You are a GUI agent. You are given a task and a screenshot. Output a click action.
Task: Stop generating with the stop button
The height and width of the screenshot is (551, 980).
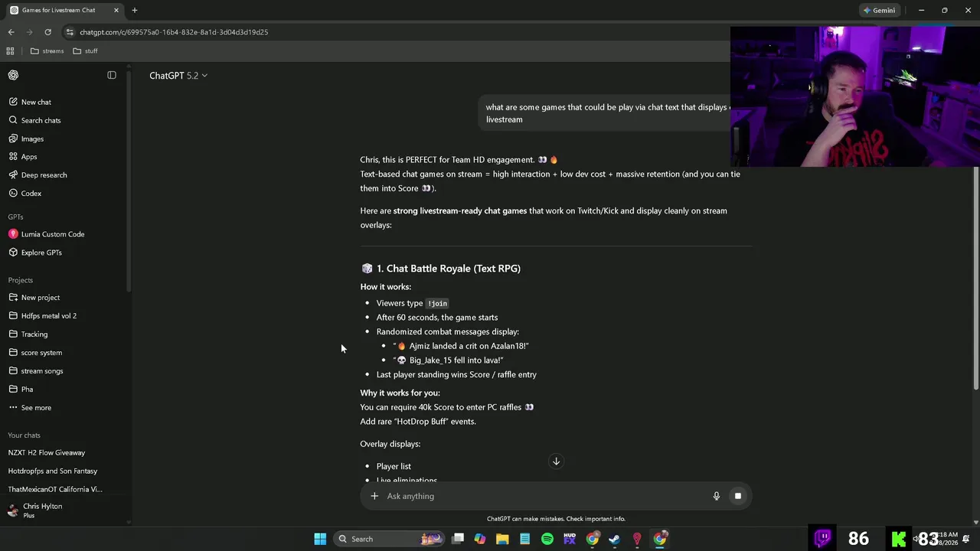point(738,496)
